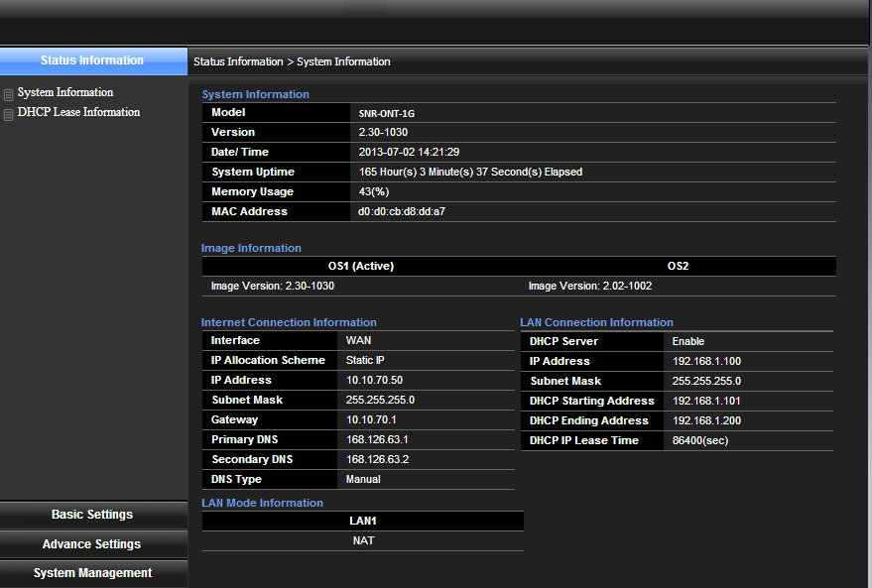This screenshot has height=588, width=872.
Task: Expand the Advance Settings menu section
Action: tap(92, 544)
